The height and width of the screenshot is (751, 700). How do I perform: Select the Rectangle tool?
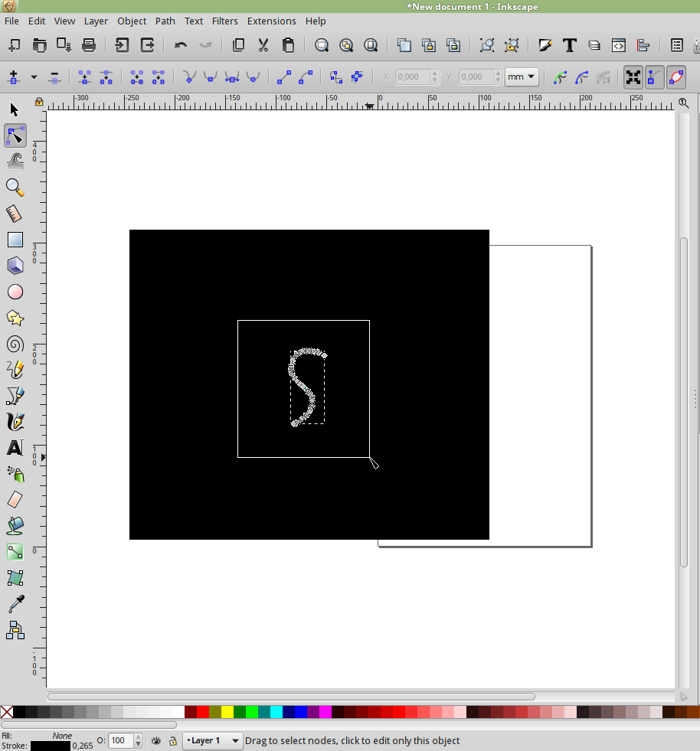tap(15, 240)
